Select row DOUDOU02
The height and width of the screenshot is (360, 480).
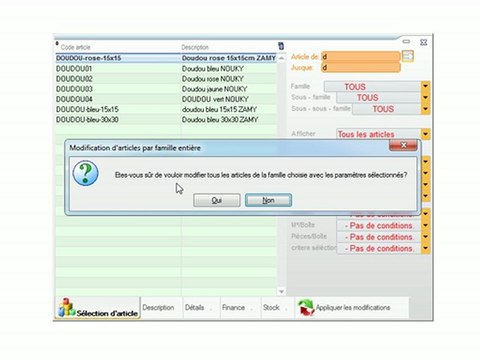[166, 79]
